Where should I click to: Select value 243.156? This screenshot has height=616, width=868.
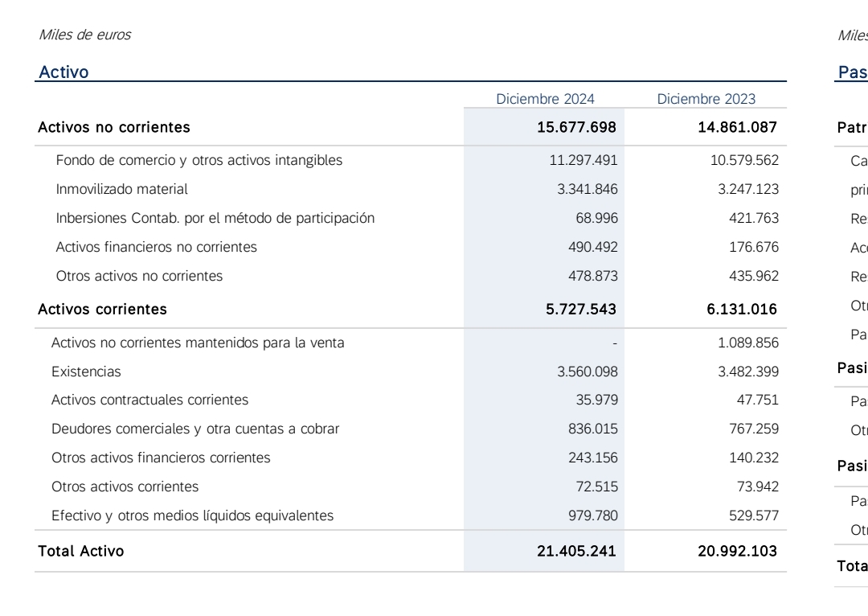pos(593,458)
